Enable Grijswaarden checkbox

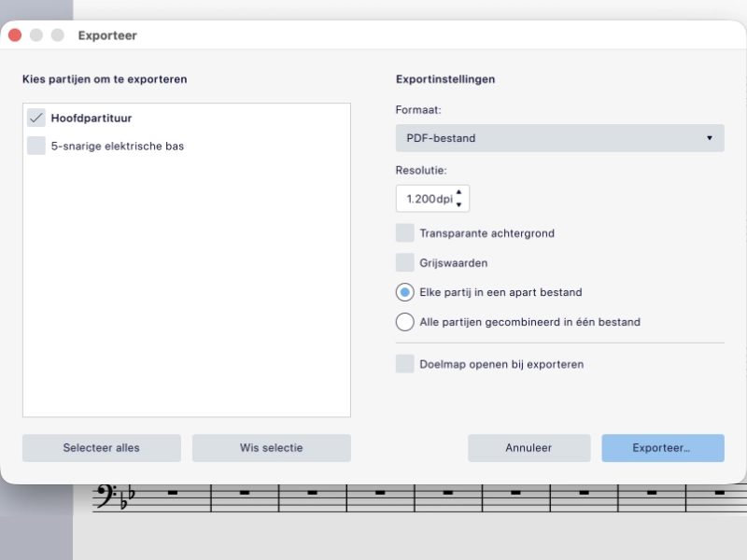[x=405, y=263]
